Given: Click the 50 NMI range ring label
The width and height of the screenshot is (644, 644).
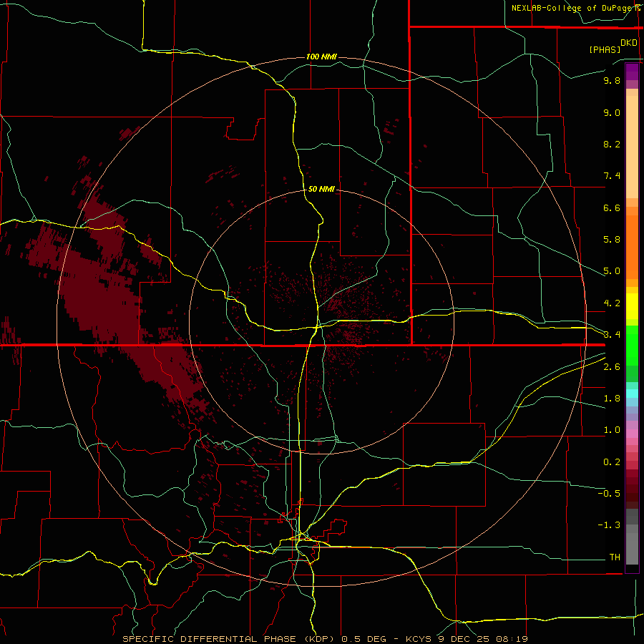Looking at the screenshot, I should click(x=321, y=189).
